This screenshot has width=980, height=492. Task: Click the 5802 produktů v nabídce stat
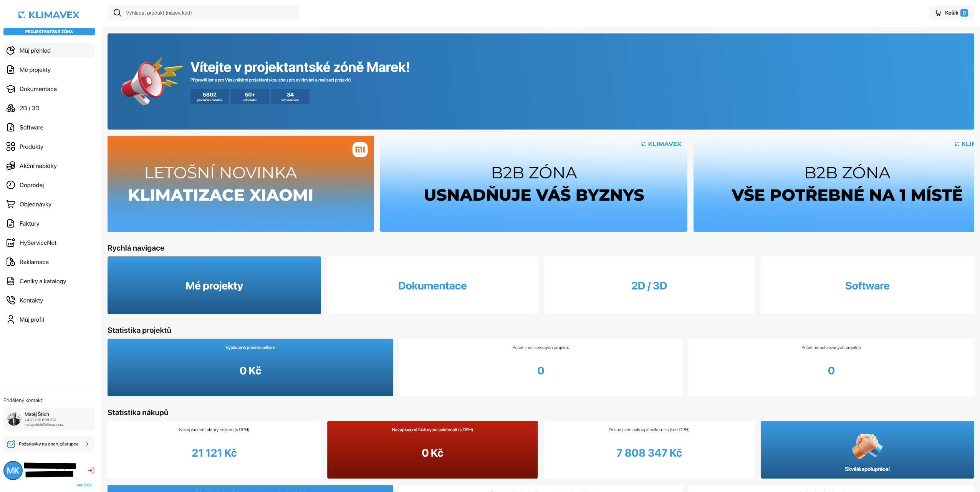[x=210, y=96]
